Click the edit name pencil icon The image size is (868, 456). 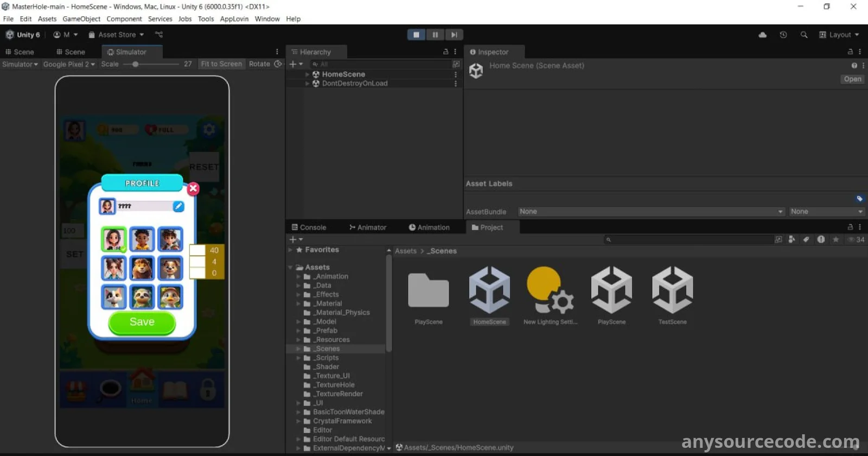point(178,206)
